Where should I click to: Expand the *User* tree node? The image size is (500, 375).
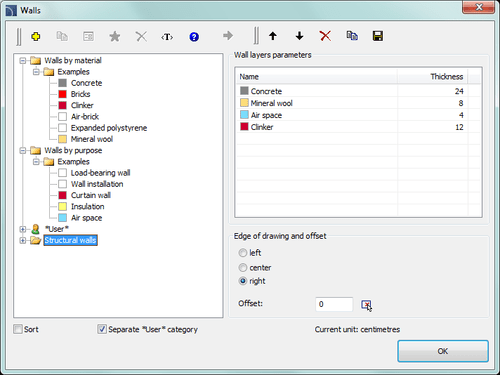pyautogui.click(x=23, y=229)
